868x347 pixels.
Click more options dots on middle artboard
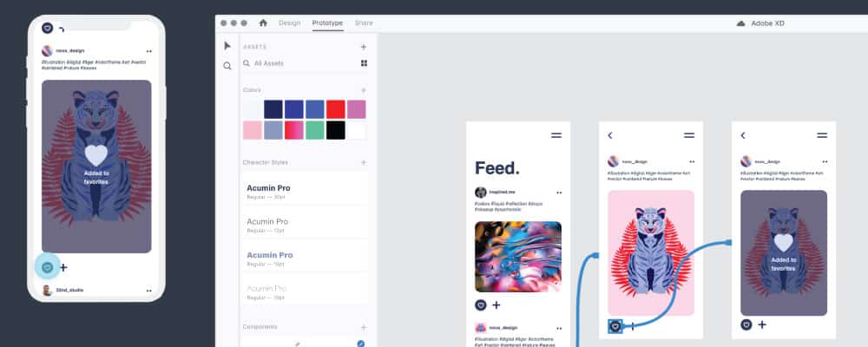click(x=692, y=161)
